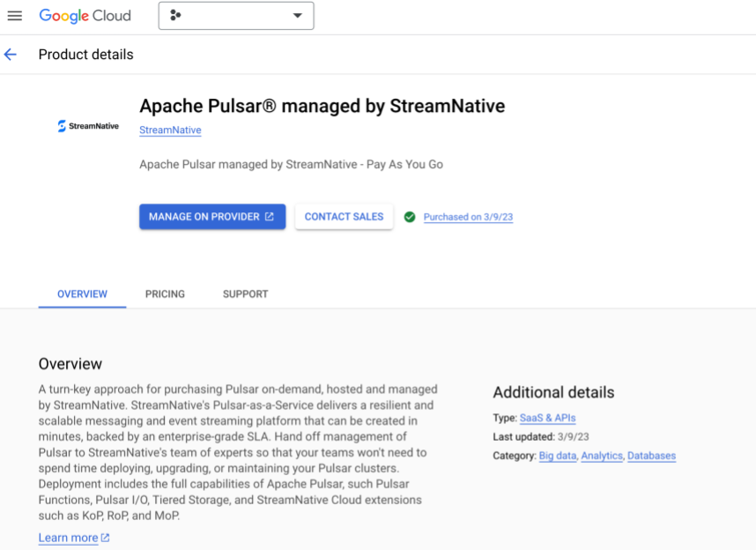View purchase details via Purchased on 3/9/23 link
756x550 pixels.
pyautogui.click(x=468, y=217)
